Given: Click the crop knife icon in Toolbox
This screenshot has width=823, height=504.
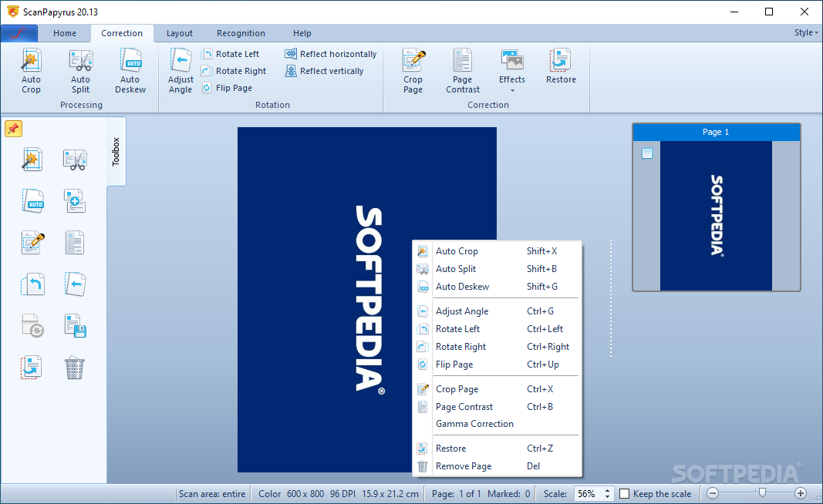Looking at the screenshot, I should [33, 243].
